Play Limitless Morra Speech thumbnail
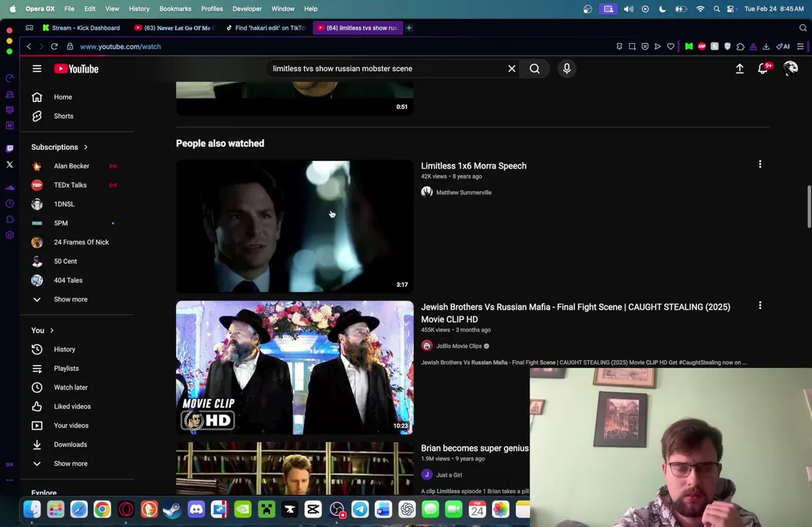Image resolution: width=812 pixels, height=527 pixels. click(294, 227)
